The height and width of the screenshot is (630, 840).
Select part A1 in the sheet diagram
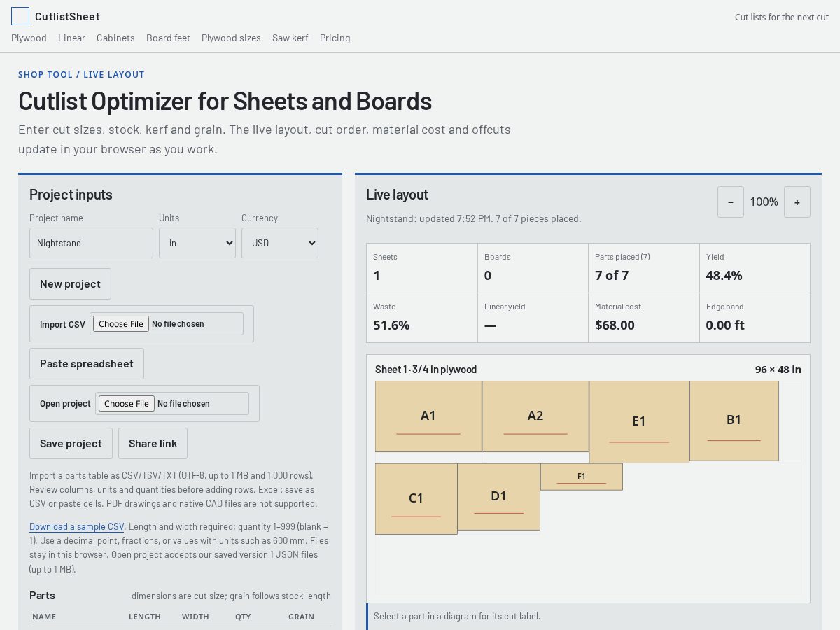pyautogui.click(x=428, y=416)
